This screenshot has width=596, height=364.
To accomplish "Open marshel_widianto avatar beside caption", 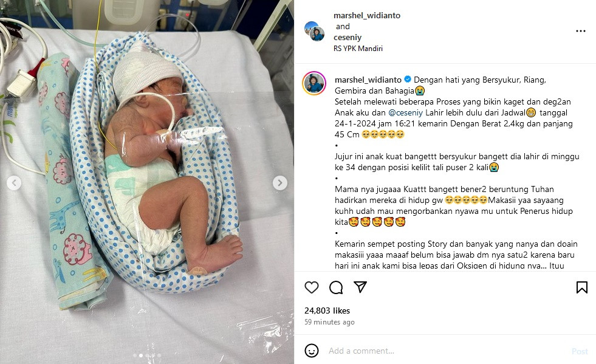I will click(x=314, y=83).
